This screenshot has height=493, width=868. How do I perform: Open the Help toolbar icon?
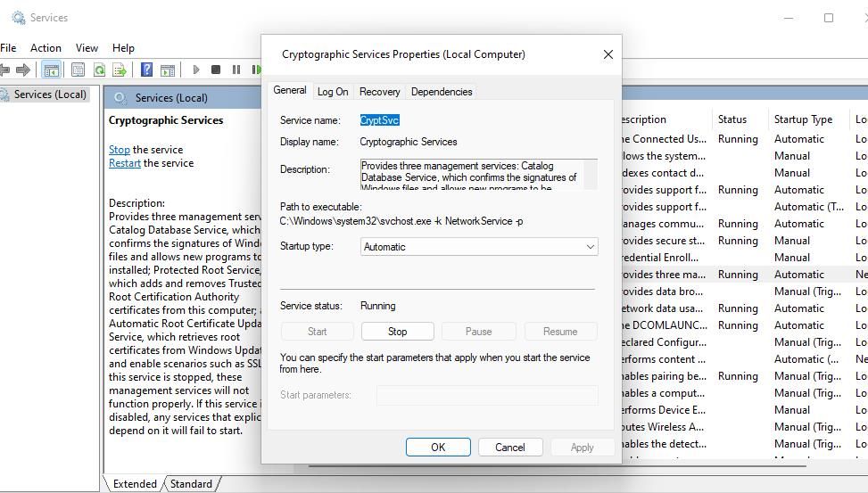146,70
